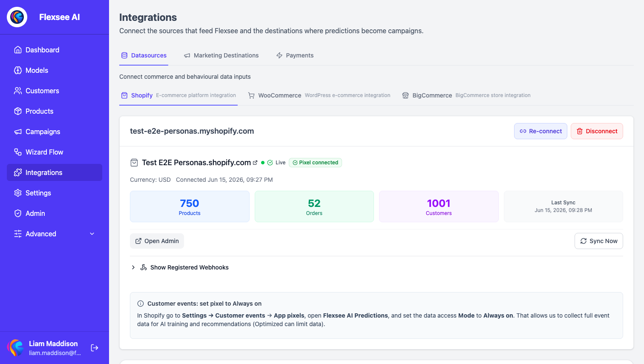Expand Show Registered Webhooks

(179, 267)
